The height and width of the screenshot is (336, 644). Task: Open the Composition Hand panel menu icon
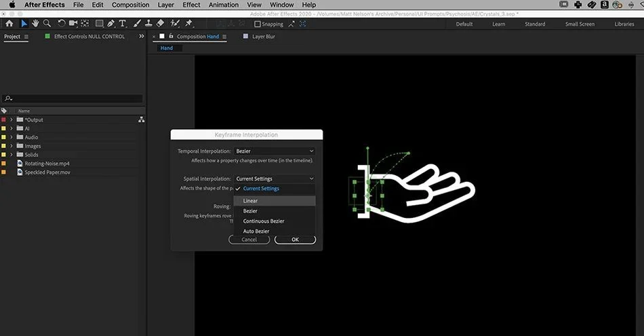pos(224,37)
